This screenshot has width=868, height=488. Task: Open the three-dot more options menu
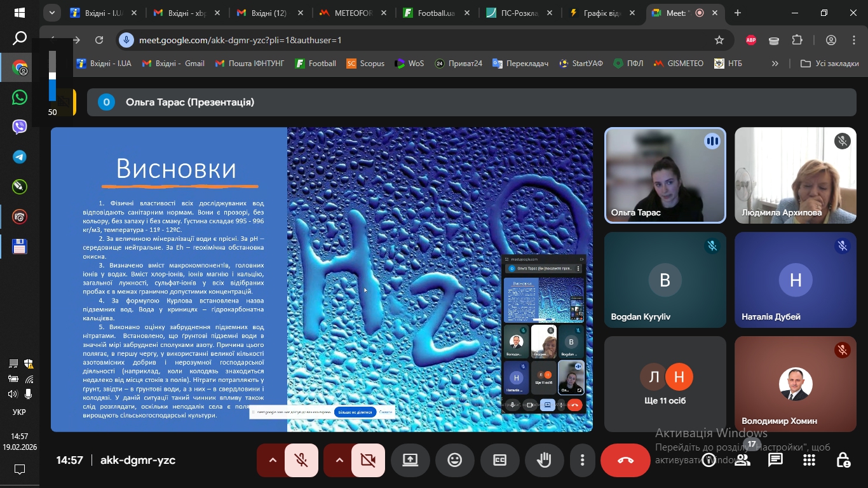(x=581, y=459)
